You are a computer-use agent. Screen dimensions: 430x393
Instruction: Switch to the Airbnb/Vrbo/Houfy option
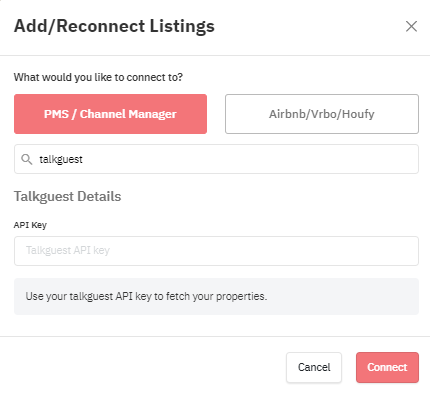click(x=322, y=114)
